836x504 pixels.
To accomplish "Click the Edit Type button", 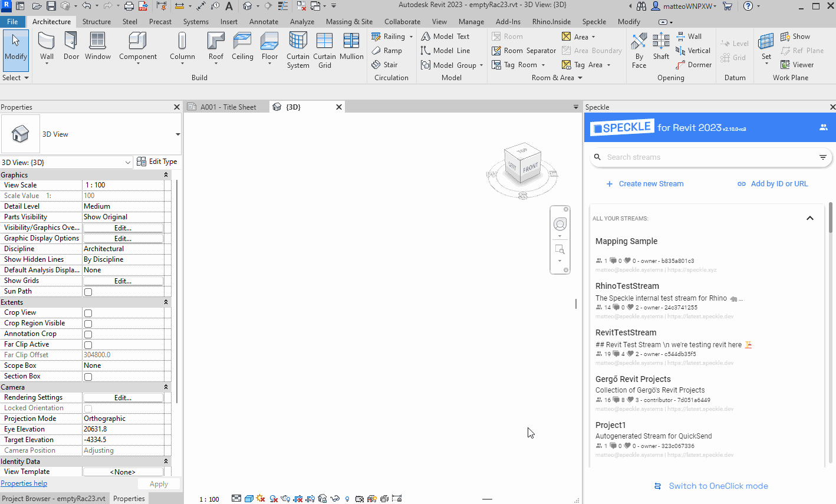I will click(157, 162).
